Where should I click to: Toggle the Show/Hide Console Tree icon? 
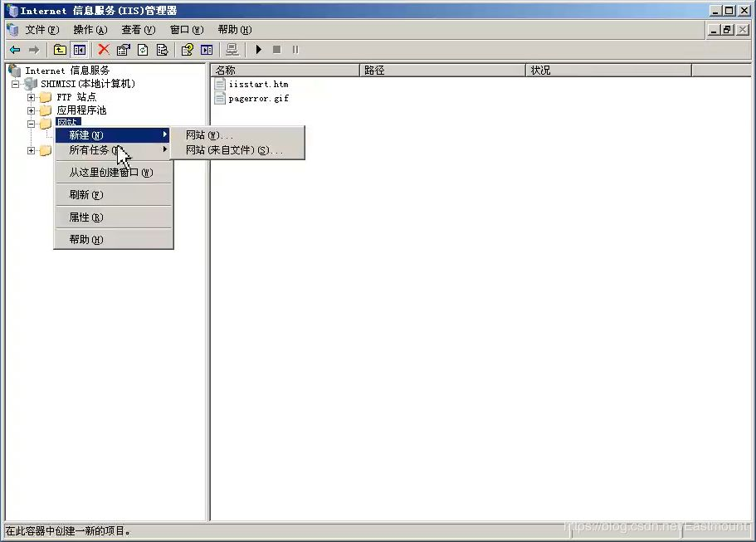tap(80, 50)
